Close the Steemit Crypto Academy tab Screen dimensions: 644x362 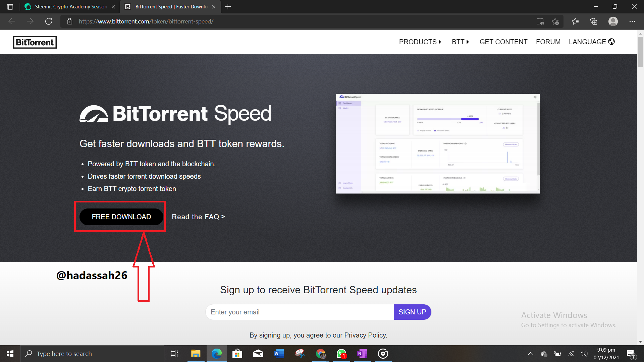coord(113,7)
